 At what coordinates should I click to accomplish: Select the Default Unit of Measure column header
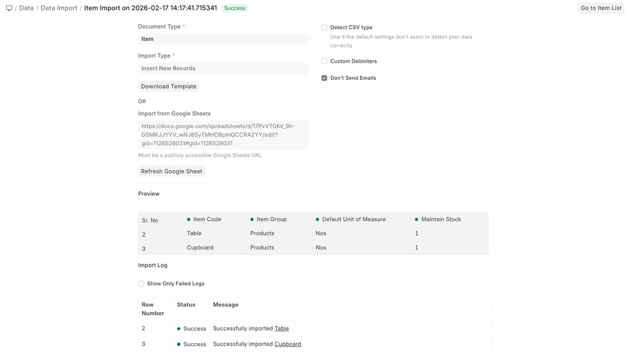[353, 219]
